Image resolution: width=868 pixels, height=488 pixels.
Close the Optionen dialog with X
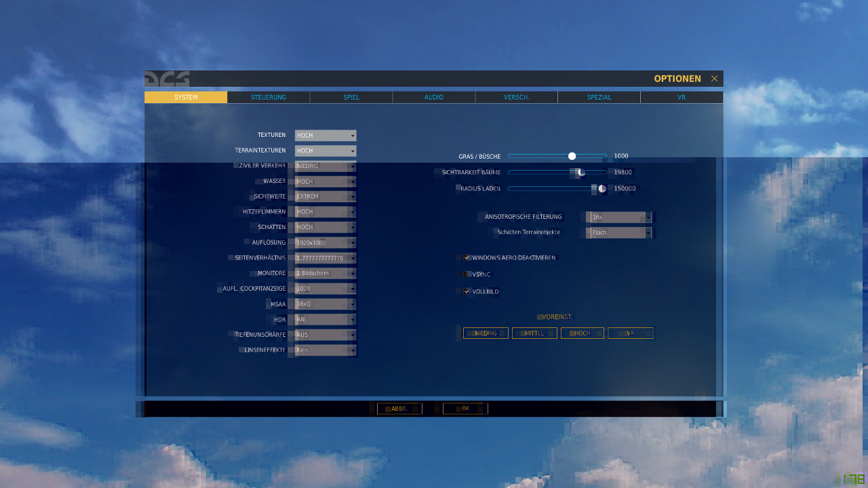[x=714, y=79]
